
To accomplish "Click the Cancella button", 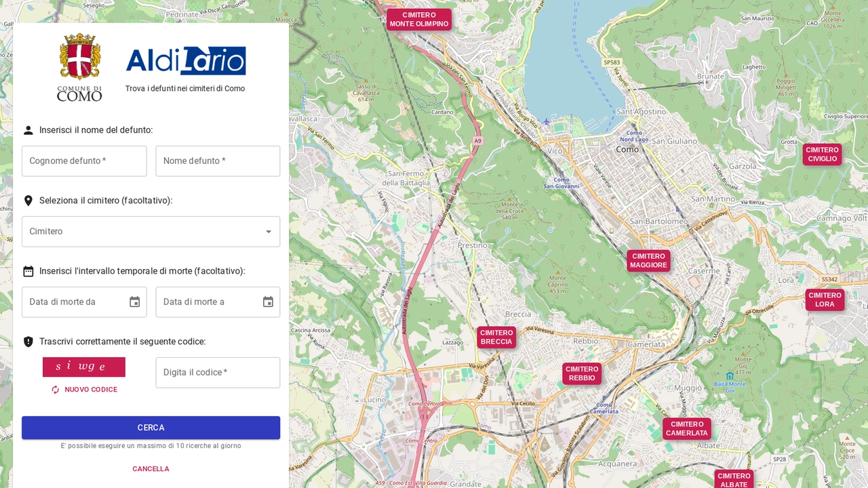I will pyautogui.click(x=151, y=469).
